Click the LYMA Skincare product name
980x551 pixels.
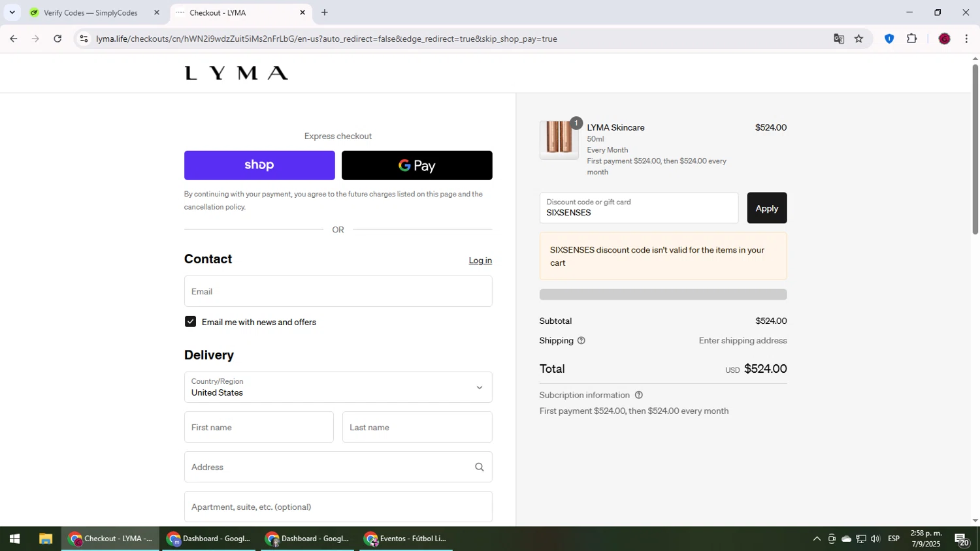click(615, 127)
